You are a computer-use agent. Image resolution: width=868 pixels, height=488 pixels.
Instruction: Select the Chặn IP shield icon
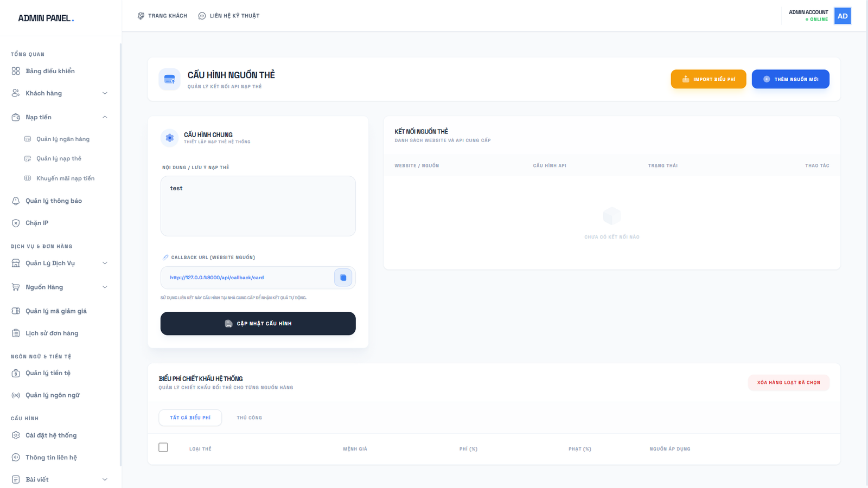[16, 222]
